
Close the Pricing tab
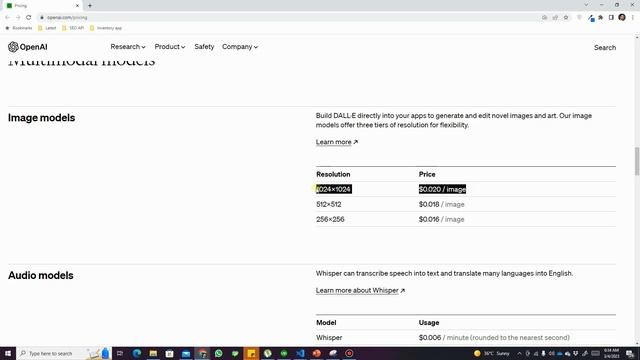[x=77, y=6]
